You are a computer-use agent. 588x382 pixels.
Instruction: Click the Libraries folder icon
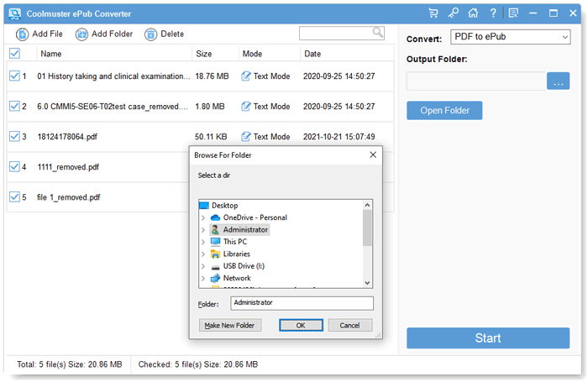click(215, 254)
